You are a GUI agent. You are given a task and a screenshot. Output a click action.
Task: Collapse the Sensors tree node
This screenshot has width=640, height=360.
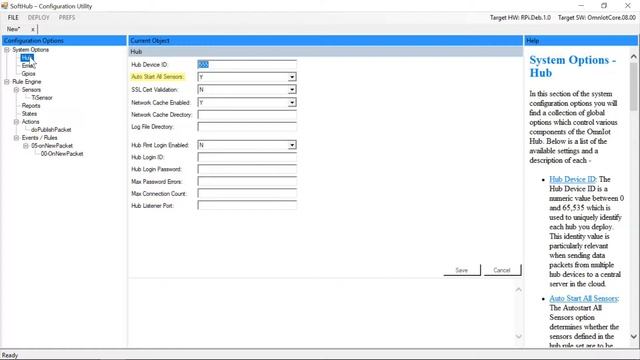(16, 90)
